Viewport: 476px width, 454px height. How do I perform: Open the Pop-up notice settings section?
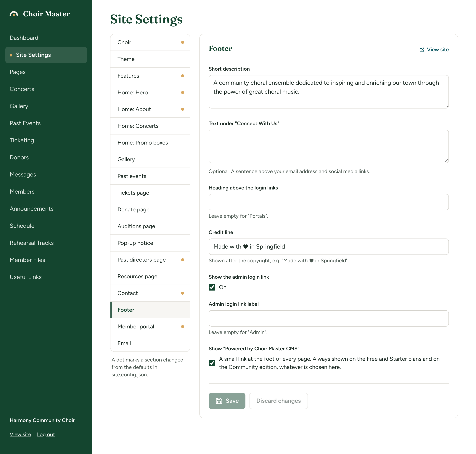[150, 243]
